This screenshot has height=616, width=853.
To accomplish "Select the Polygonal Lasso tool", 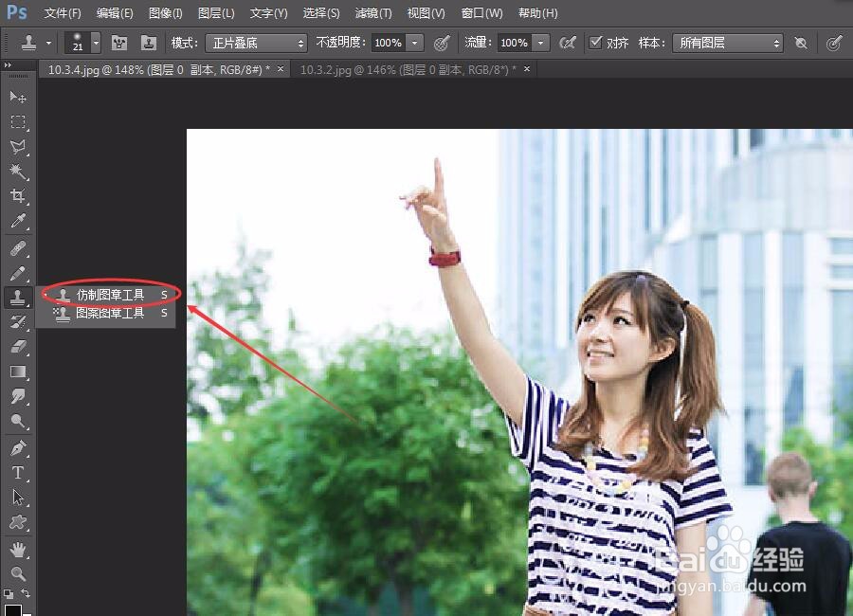I will coord(17,146).
